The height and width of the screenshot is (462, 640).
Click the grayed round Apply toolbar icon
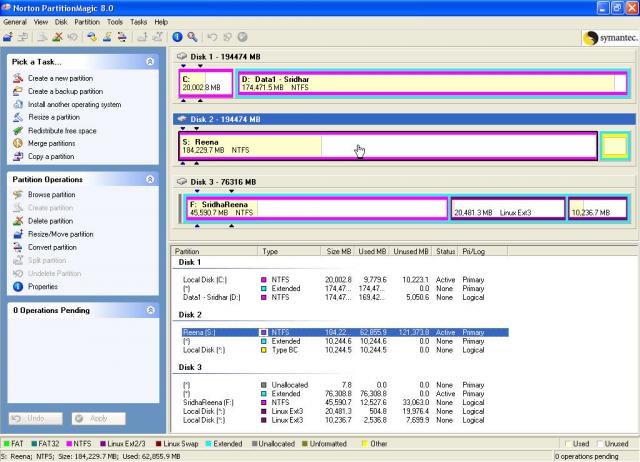[242, 37]
